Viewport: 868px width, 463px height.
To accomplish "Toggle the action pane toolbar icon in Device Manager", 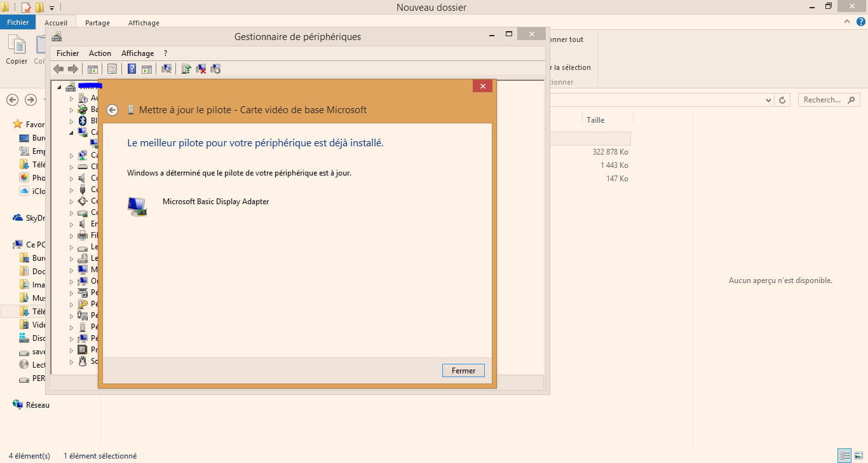I will click(147, 69).
